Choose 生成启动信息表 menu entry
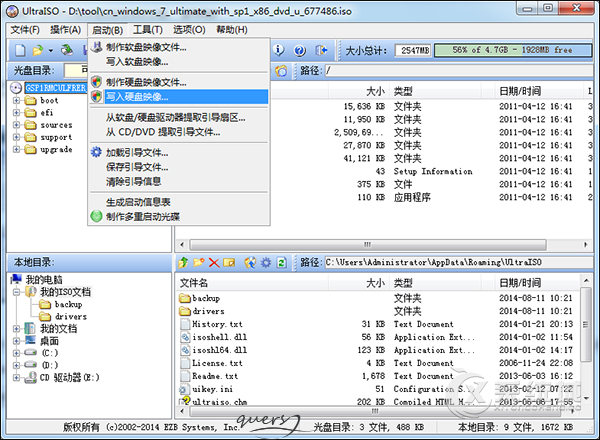Viewport: 600px width, 440px height. pyautogui.click(x=179, y=202)
